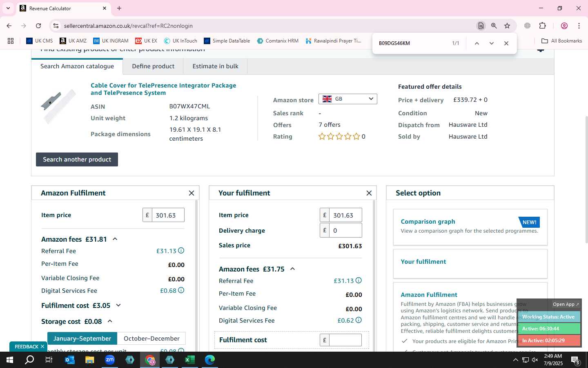The width and height of the screenshot is (588, 368).
Task: Close the Amazon Fulfilment panel
Action: click(x=192, y=193)
